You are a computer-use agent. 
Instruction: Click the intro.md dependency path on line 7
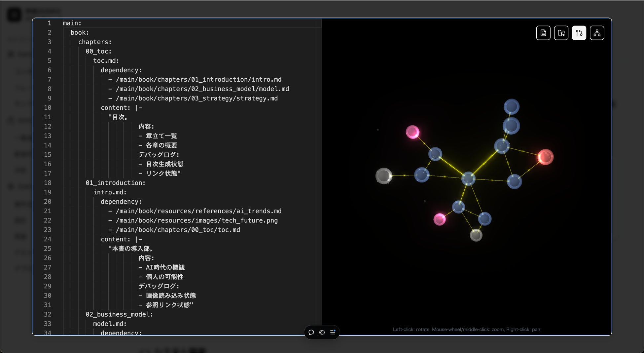coord(198,80)
